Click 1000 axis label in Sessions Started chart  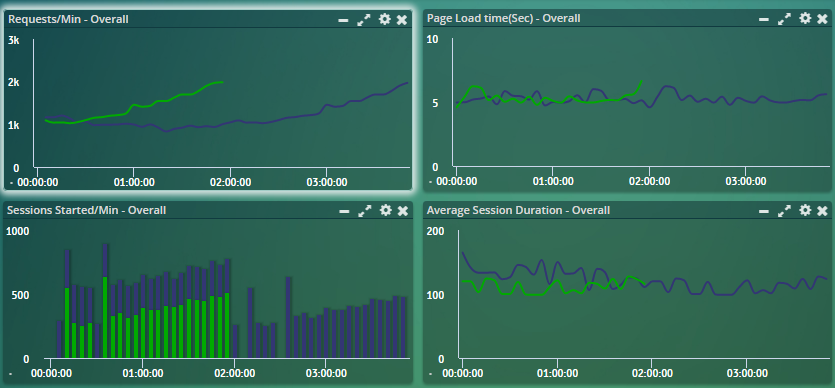pos(18,231)
